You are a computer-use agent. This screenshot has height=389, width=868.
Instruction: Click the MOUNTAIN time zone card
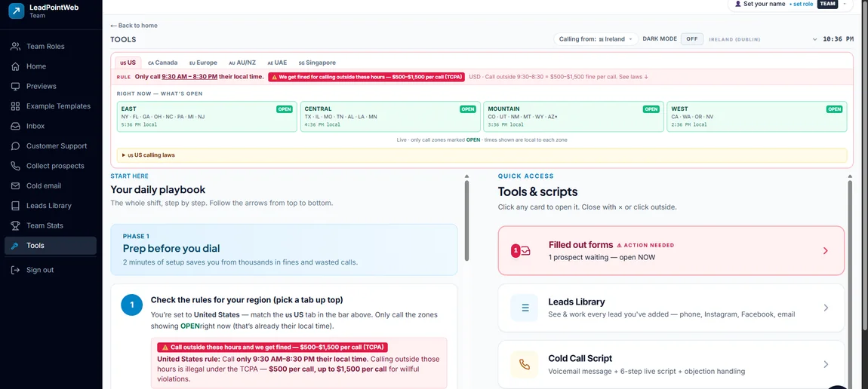click(x=574, y=117)
